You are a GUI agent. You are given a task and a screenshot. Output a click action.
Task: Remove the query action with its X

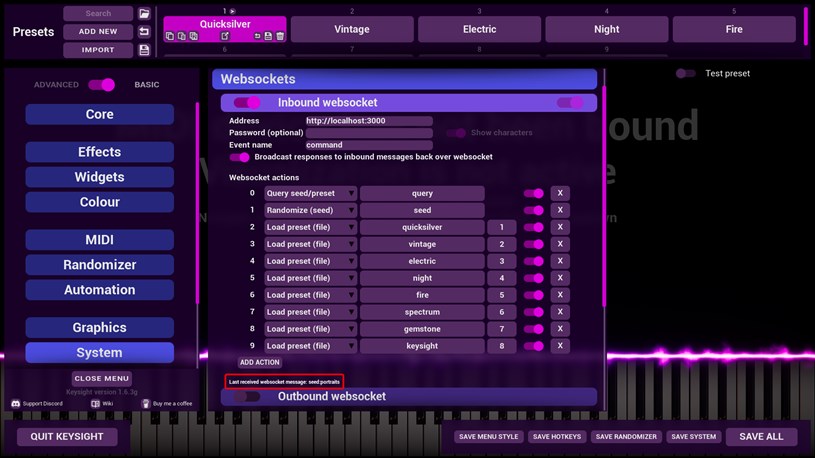pos(560,193)
